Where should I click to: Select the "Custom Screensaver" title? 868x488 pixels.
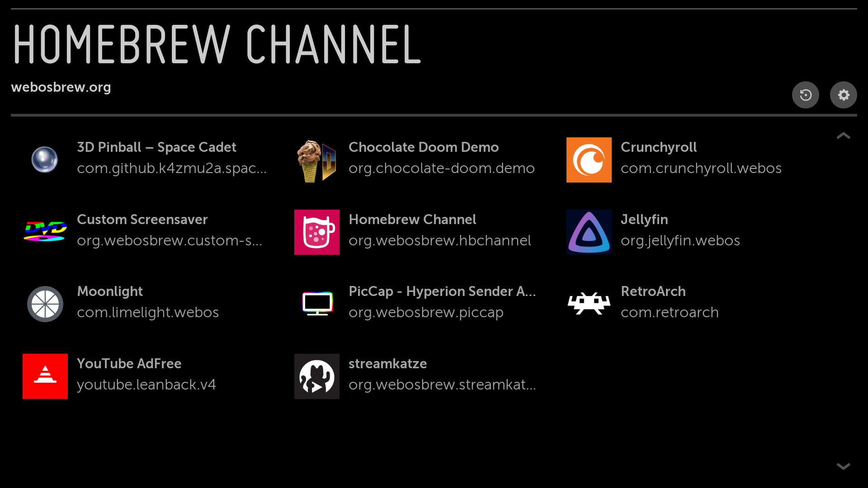pyautogui.click(x=142, y=220)
